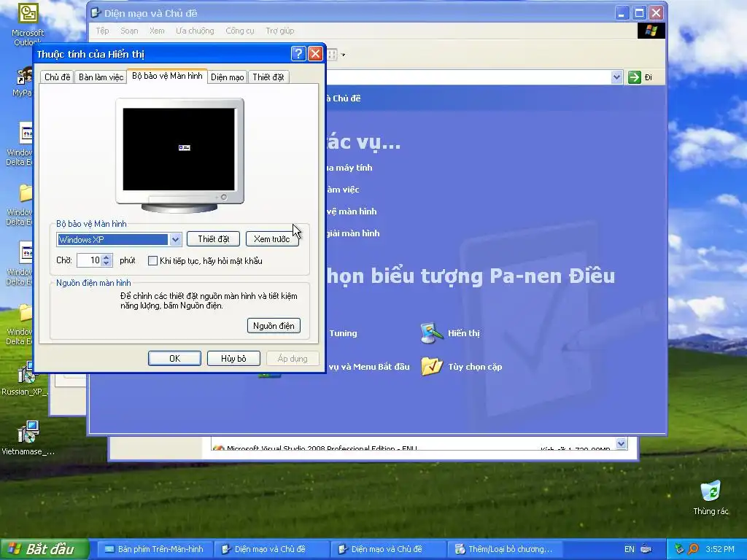The image size is (747, 560).
Task: Open the Tệp menu
Action: point(102,31)
